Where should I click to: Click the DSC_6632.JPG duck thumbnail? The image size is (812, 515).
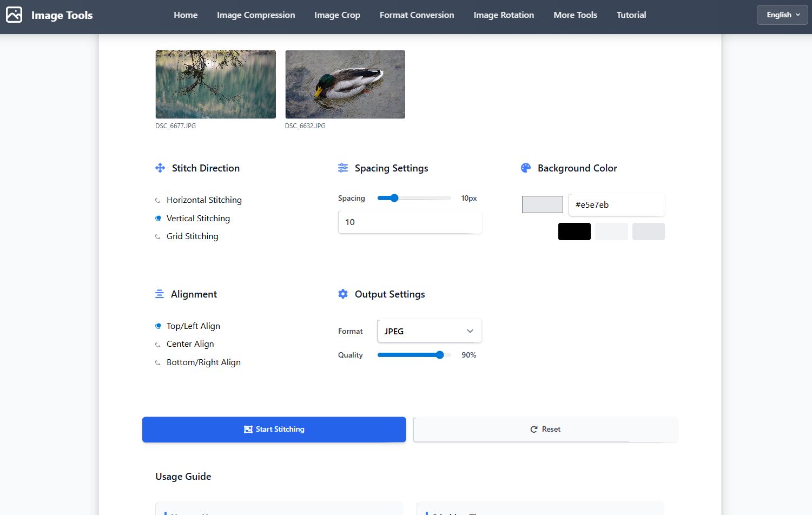(345, 84)
